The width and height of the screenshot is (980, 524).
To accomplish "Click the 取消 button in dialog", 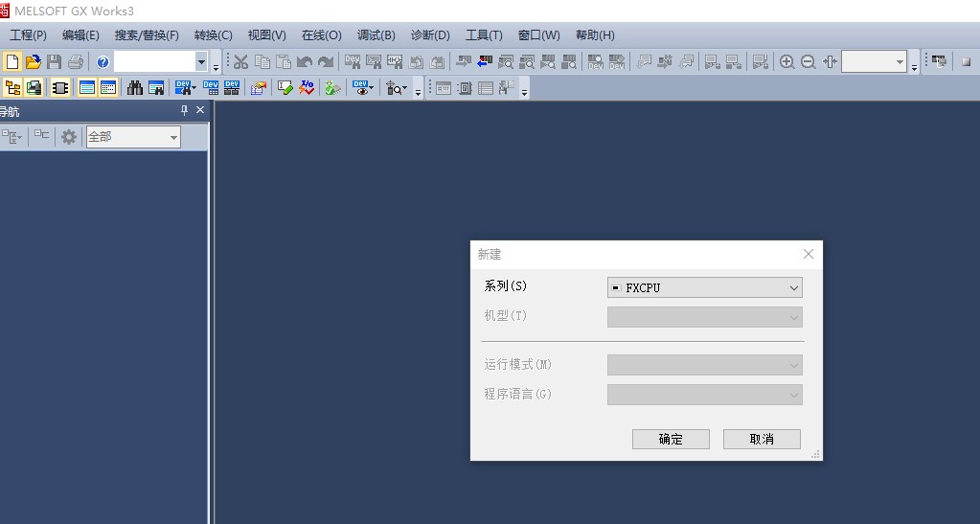I will coord(761,439).
